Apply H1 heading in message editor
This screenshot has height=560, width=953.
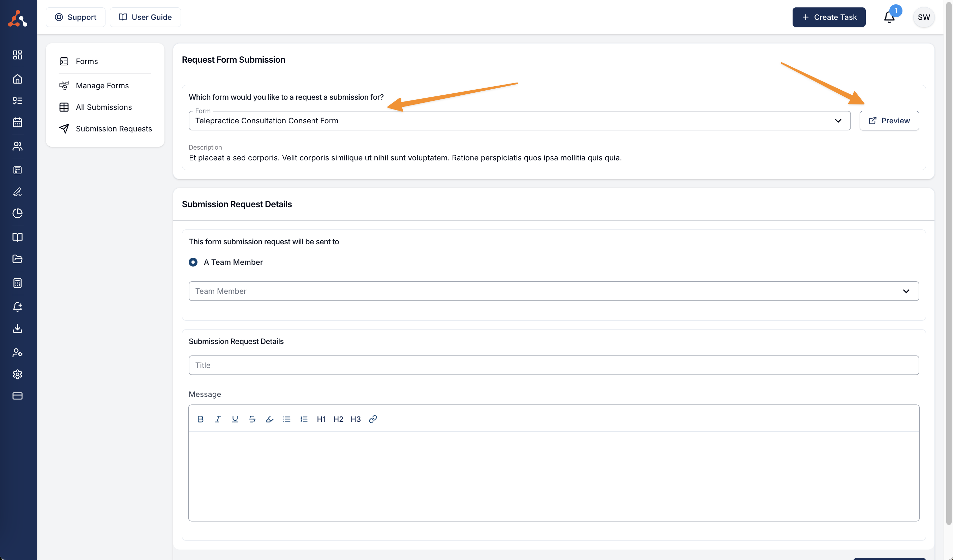pyautogui.click(x=321, y=419)
